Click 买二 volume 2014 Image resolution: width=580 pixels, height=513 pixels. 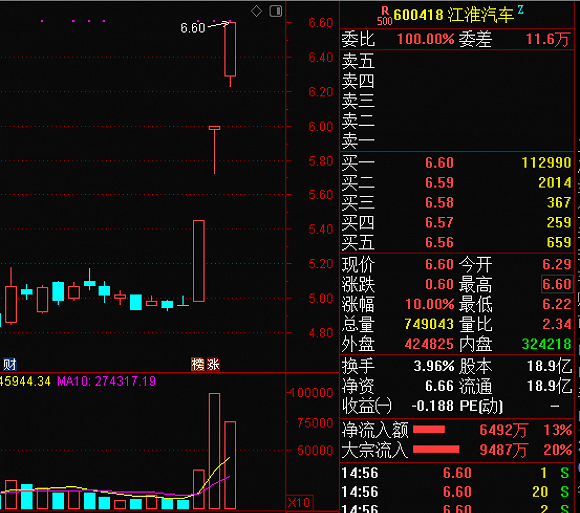(554, 183)
